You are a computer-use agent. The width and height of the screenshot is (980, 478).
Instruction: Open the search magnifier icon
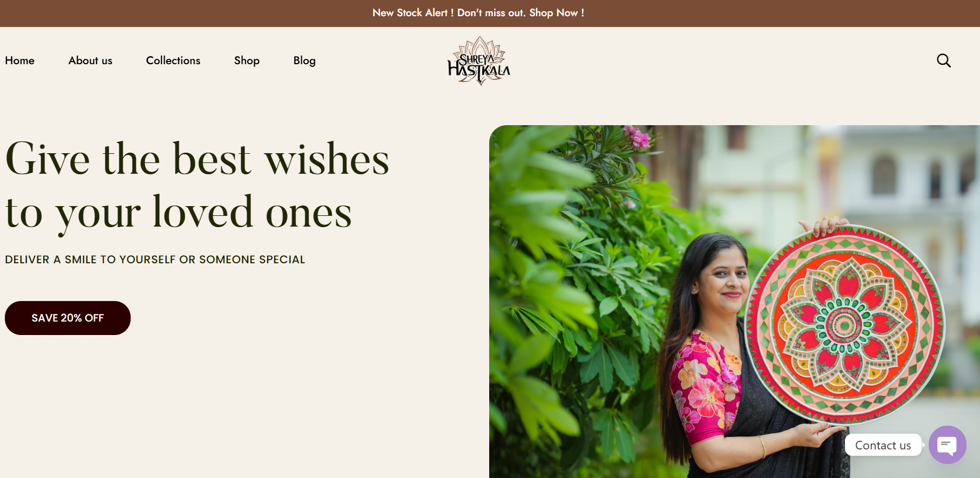[x=943, y=60]
